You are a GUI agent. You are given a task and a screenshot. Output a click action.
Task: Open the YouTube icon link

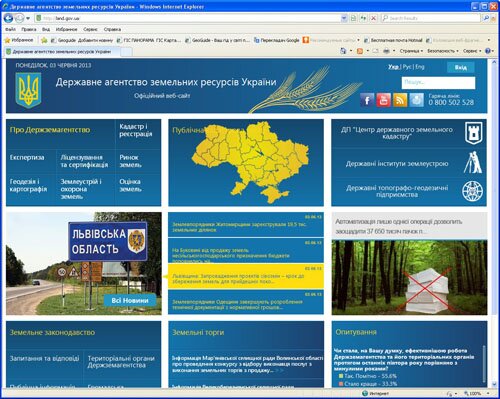[384, 100]
